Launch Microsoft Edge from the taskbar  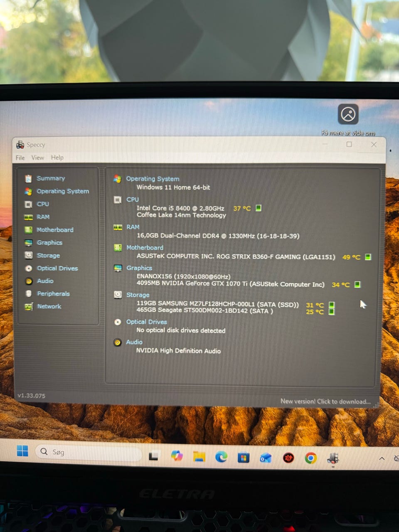coord(221,457)
